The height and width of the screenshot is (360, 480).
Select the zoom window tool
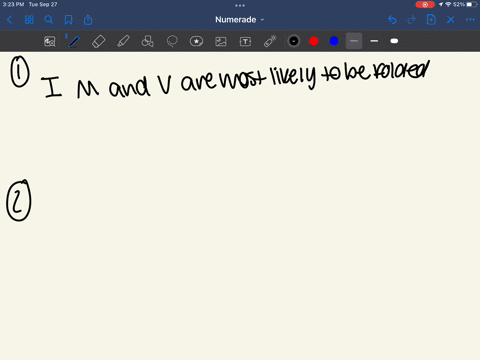[x=50, y=41]
